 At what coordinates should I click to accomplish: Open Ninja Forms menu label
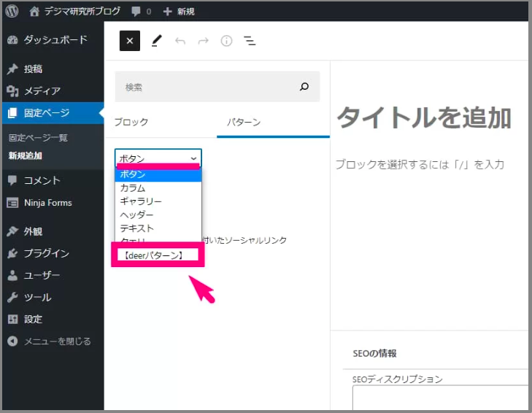point(48,203)
